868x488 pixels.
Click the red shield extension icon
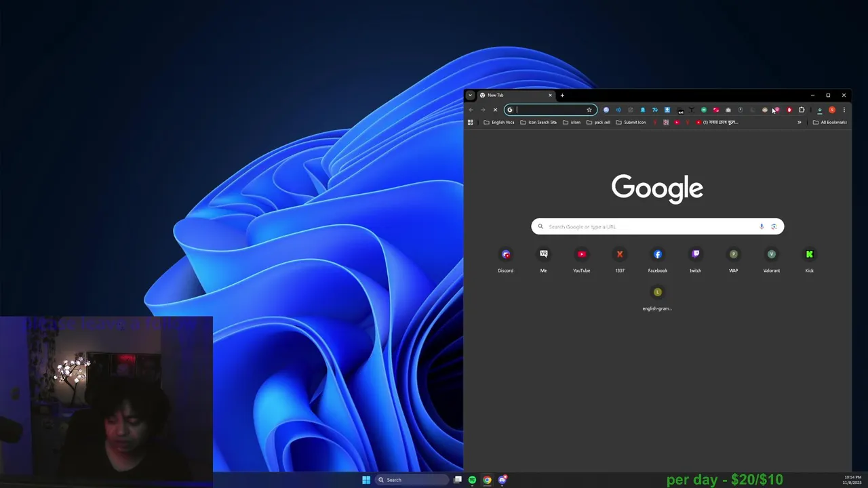pyautogui.click(x=789, y=110)
